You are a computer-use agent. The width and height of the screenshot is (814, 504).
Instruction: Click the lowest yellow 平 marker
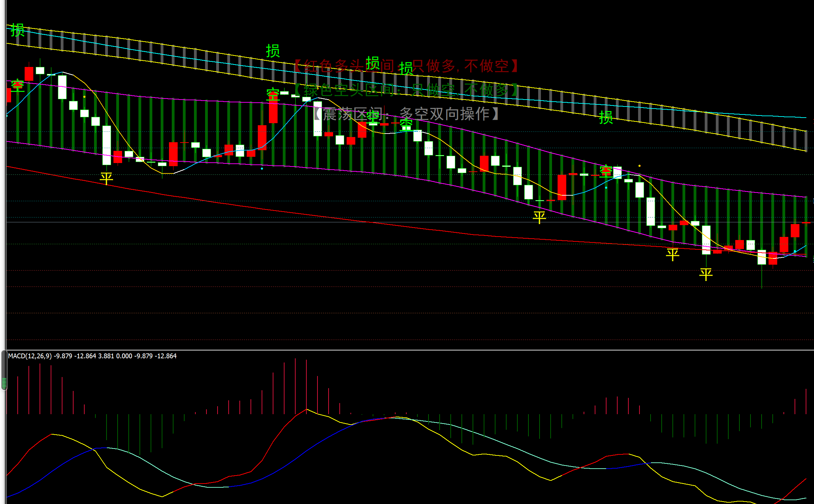tap(706, 274)
